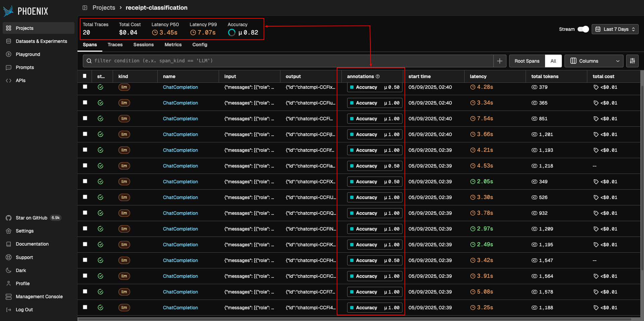Switch to the Traces tab
This screenshot has height=321, width=644.
[x=115, y=45]
